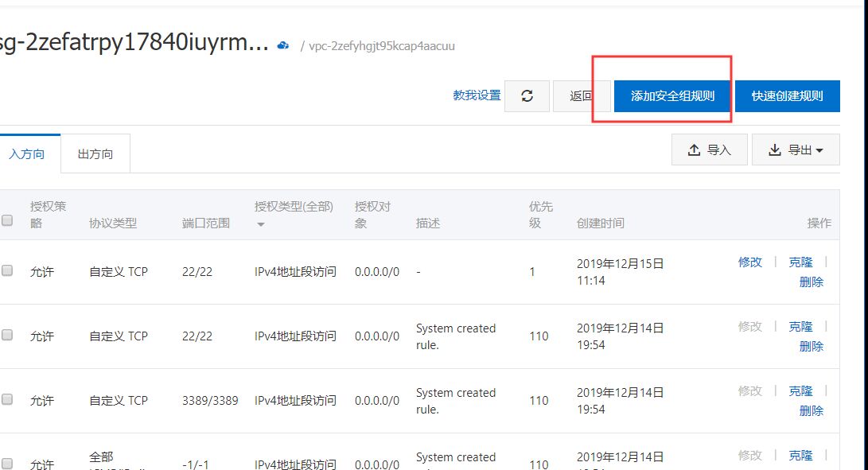The width and height of the screenshot is (868, 470).
Task: Click 修改 for the 11:14 rule
Action: click(x=750, y=262)
